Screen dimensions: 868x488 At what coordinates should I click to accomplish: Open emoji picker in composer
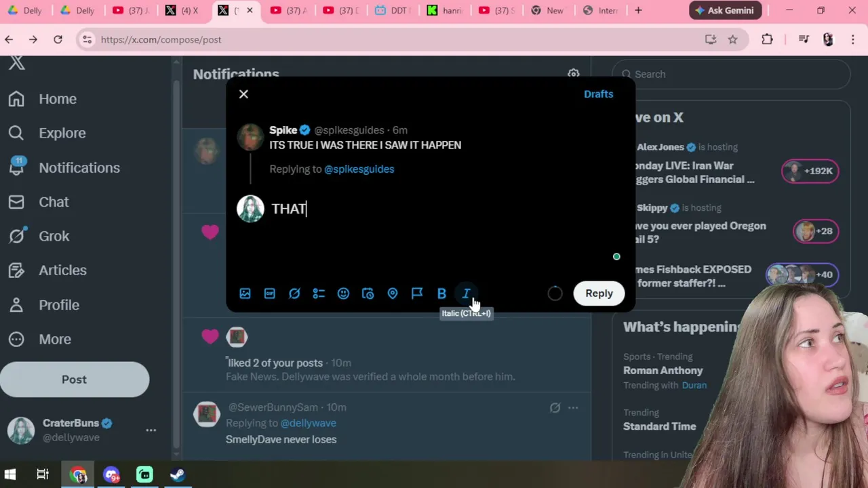pyautogui.click(x=343, y=293)
